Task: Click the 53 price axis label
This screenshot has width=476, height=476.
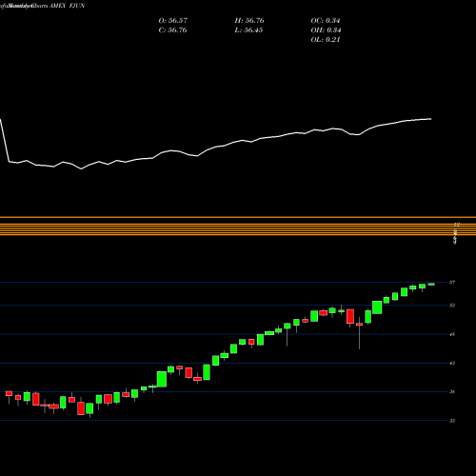Action: point(452,306)
